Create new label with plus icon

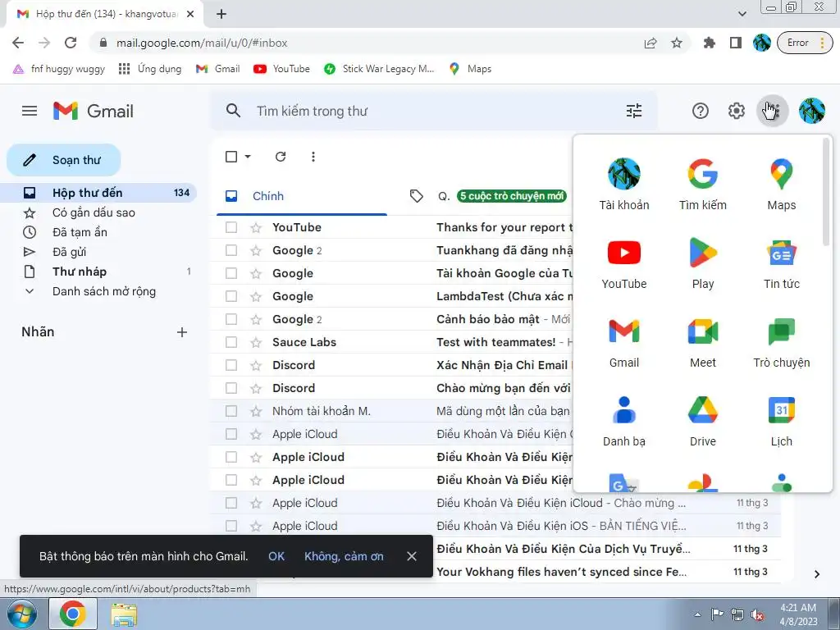[182, 332]
